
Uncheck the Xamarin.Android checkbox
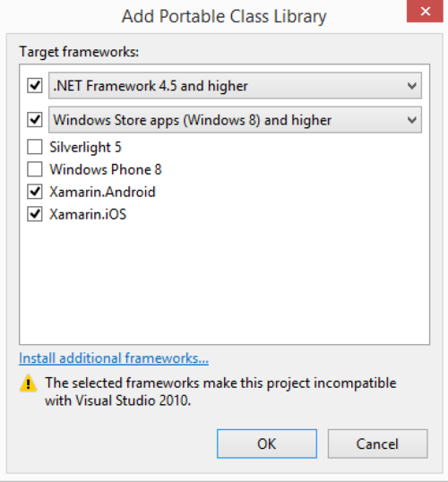click(x=34, y=192)
